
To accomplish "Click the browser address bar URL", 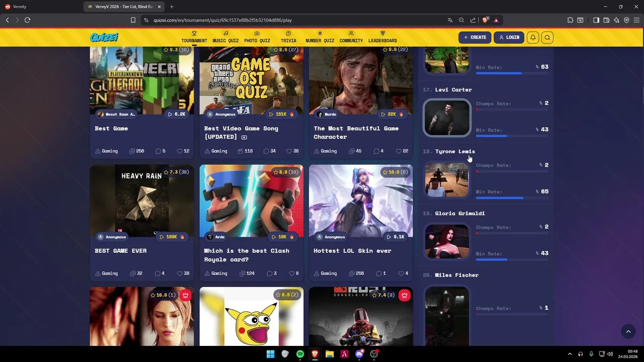I will (x=222, y=20).
